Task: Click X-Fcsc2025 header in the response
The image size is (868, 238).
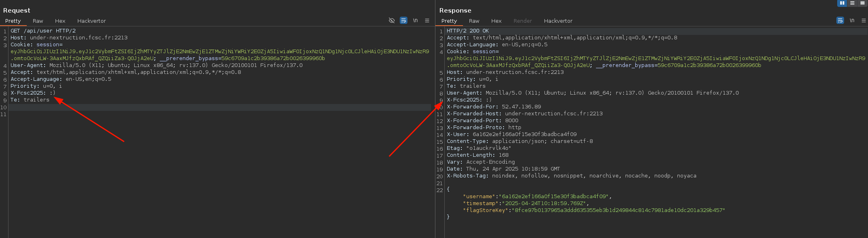Action: pyautogui.click(x=469, y=100)
